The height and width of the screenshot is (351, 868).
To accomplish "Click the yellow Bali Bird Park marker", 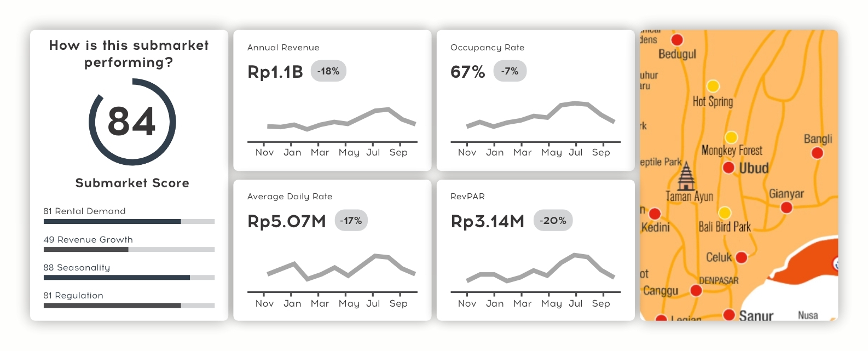I will click(725, 212).
